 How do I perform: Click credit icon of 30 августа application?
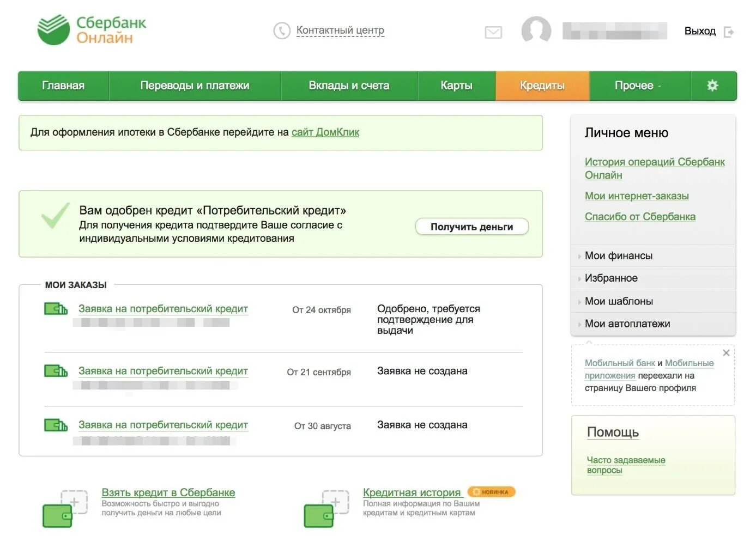pyautogui.click(x=56, y=425)
